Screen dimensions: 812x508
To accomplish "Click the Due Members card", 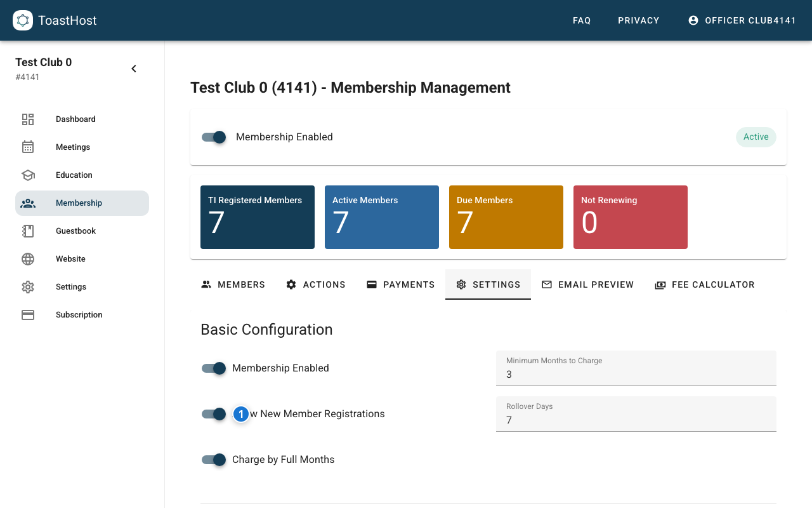I will tap(506, 217).
